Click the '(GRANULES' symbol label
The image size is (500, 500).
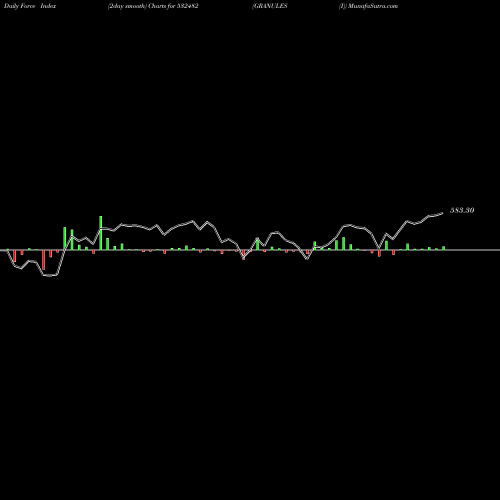(270, 6)
